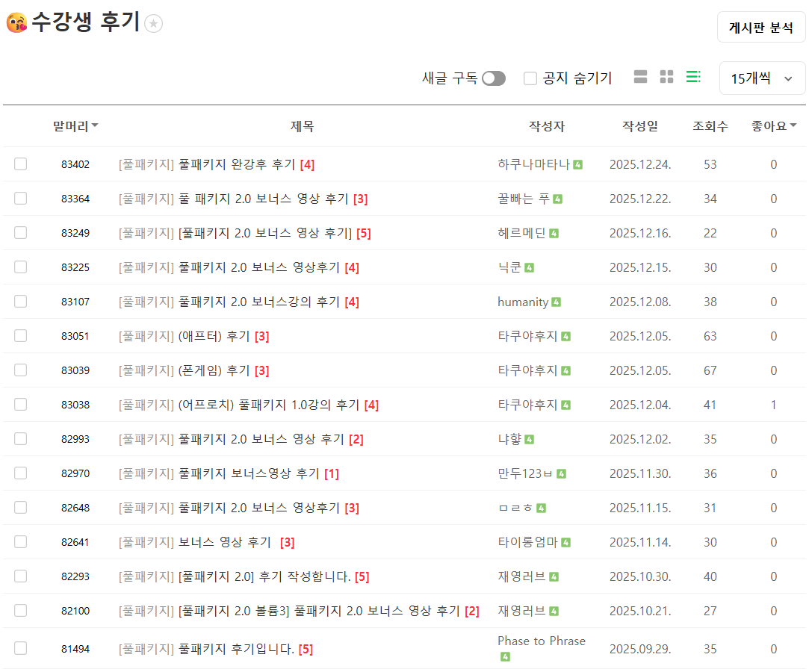Select the list view icon
The width and height of the screenshot is (809, 672).
point(693,77)
